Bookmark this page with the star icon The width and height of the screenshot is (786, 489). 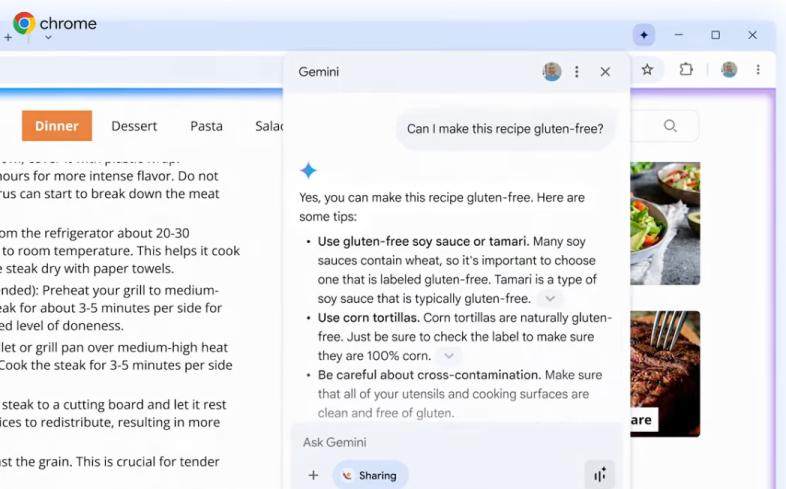647,70
